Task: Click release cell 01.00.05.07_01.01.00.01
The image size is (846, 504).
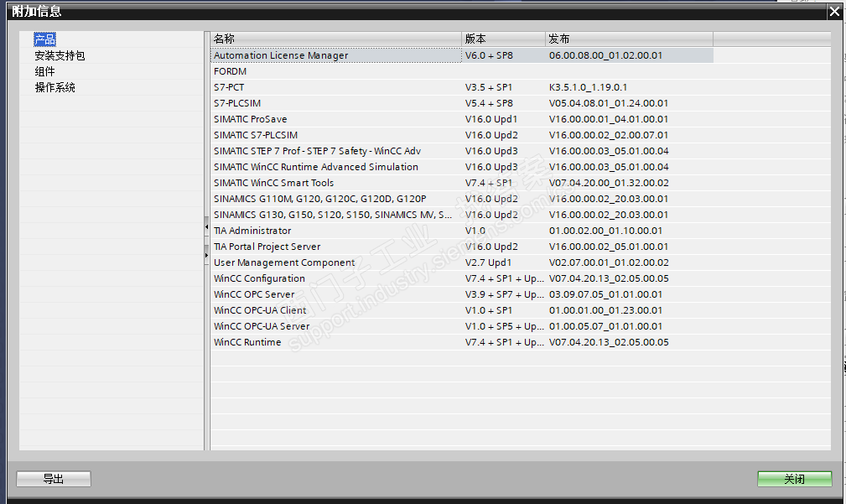Action: pos(605,326)
